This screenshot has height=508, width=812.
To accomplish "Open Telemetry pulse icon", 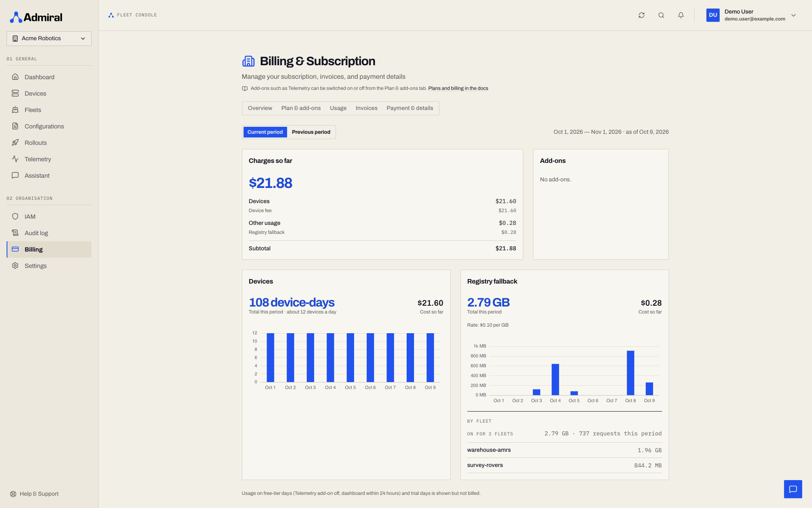I will click(x=15, y=159).
